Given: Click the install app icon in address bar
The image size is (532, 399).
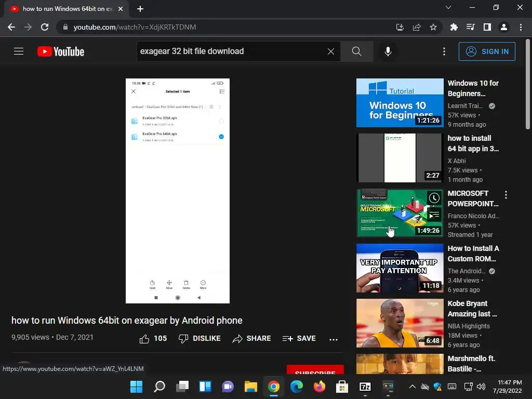Looking at the screenshot, I should (400, 27).
